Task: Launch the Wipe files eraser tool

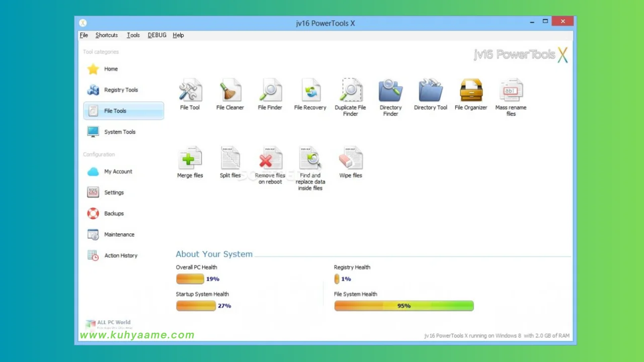Action: (351, 162)
